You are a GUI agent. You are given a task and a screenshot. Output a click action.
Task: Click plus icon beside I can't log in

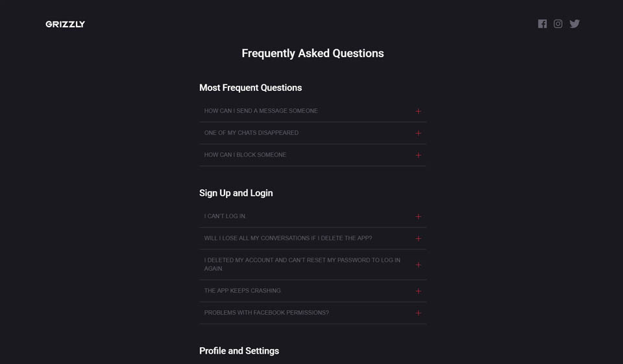click(x=418, y=217)
